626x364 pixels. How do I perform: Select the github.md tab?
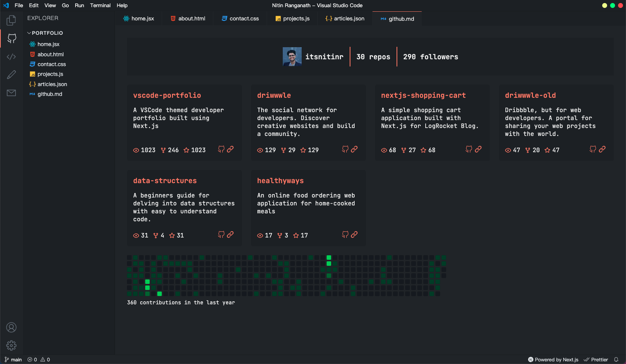pyautogui.click(x=397, y=19)
